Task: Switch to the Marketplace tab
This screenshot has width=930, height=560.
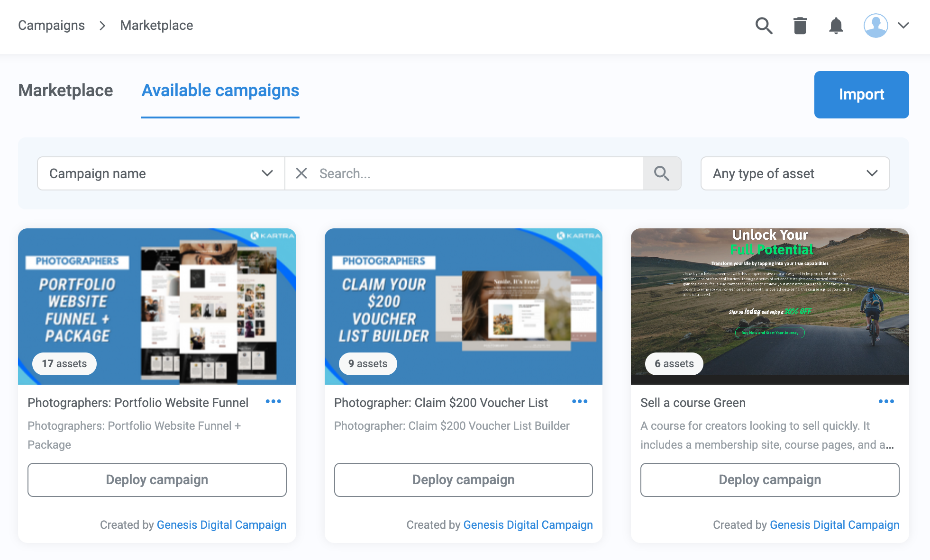Action: (x=65, y=90)
